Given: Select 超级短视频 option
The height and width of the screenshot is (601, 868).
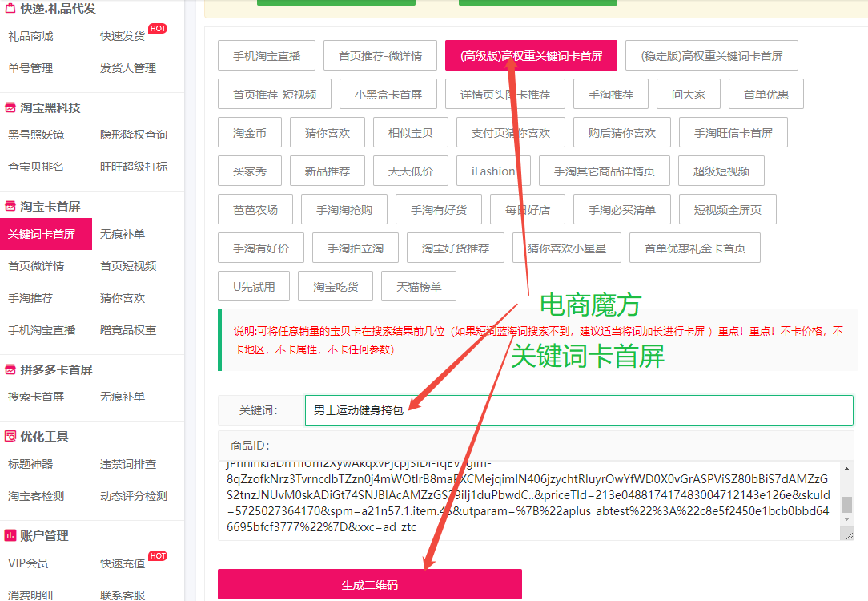Looking at the screenshot, I should pyautogui.click(x=721, y=171).
